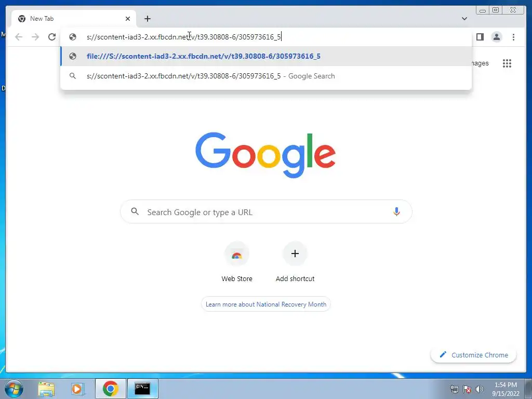The width and height of the screenshot is (532, 399).
Task: Open the Chrome profile avatar
Action: [x=497, y=37]
